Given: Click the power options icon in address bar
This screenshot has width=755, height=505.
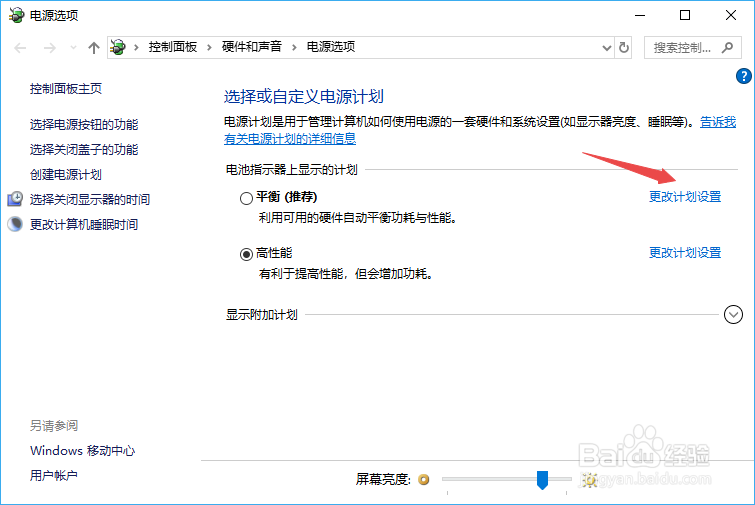Looking at the screenshot, I should coord(118,47).
